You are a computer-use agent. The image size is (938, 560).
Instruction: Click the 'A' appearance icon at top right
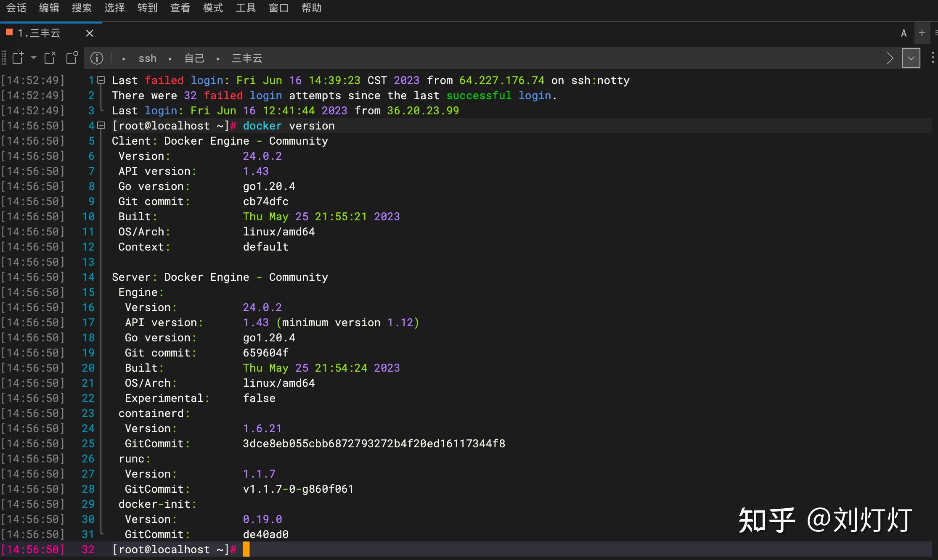904,33
